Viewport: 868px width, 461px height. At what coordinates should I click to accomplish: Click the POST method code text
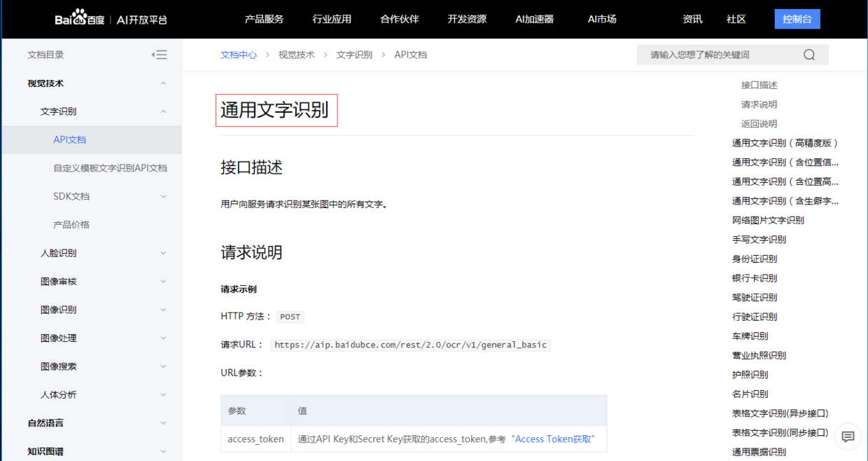click(x=290, y=317)
